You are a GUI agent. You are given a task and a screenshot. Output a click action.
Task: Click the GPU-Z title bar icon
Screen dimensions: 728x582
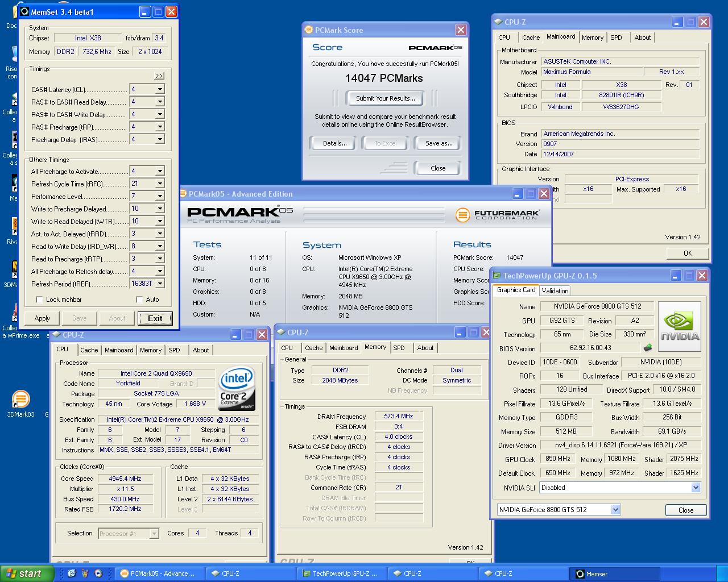497,276
